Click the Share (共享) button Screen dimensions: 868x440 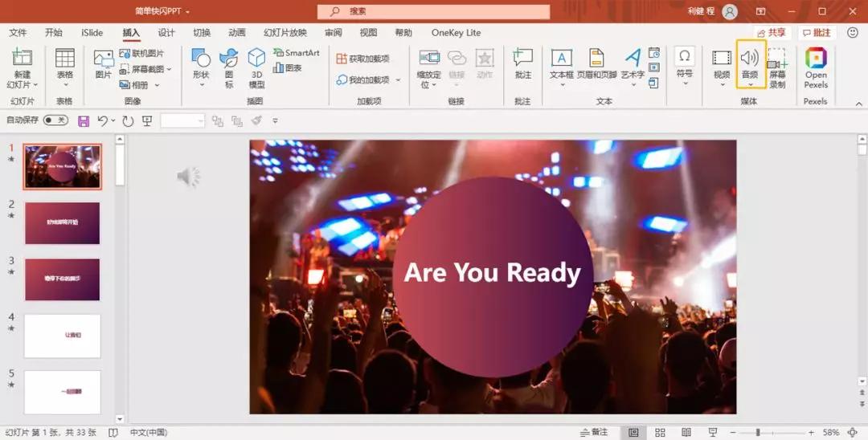pyautogui.click(x=771, y=33)
